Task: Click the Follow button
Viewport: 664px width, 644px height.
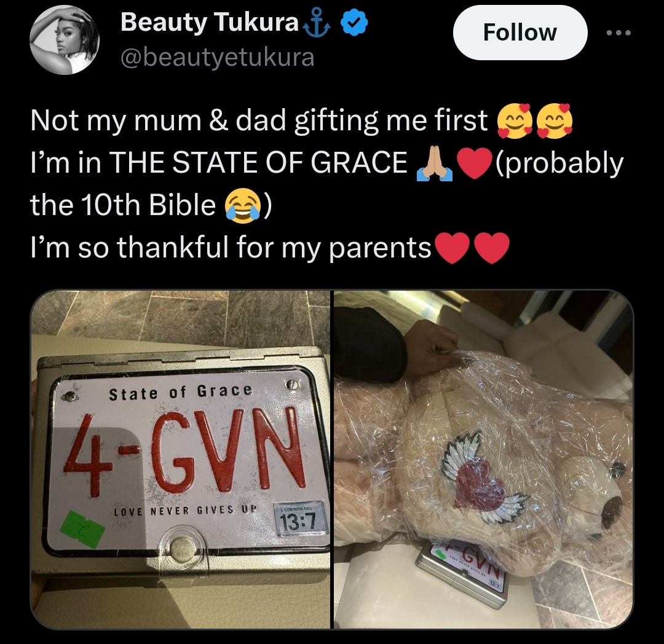Action: (520, 33)
